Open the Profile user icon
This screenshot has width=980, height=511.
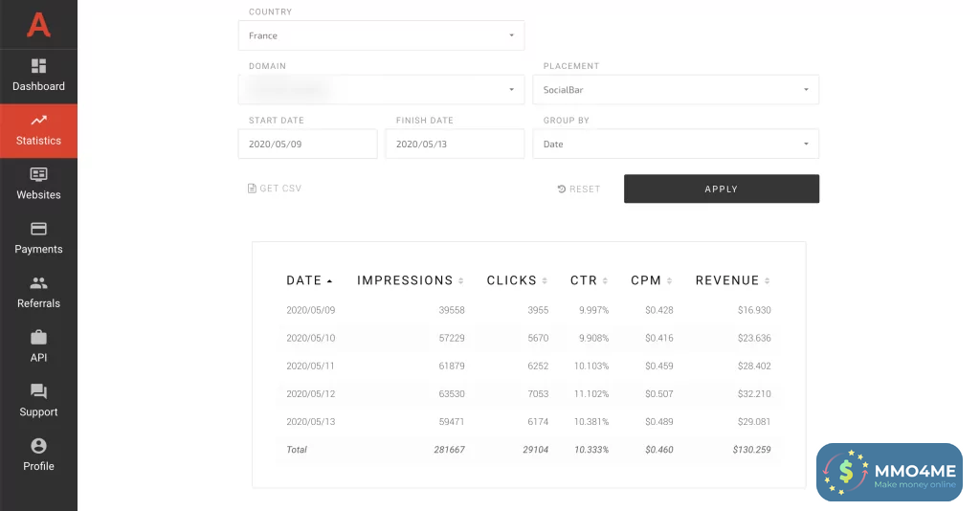click(38, 446)
